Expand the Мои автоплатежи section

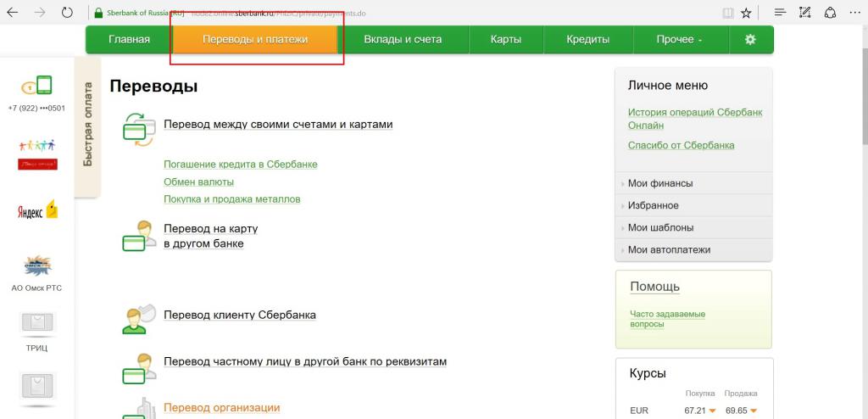(x=693, y=250)
